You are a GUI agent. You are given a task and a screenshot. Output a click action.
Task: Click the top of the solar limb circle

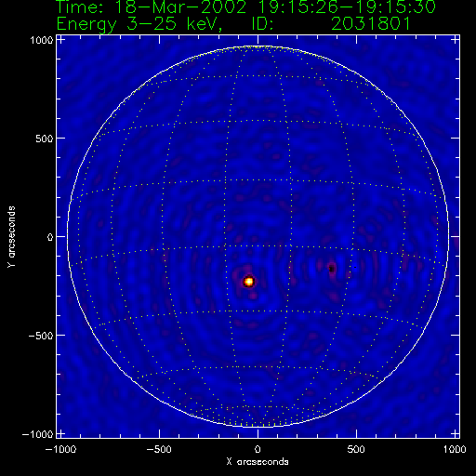pyautogui.click(x=258, y=46)
